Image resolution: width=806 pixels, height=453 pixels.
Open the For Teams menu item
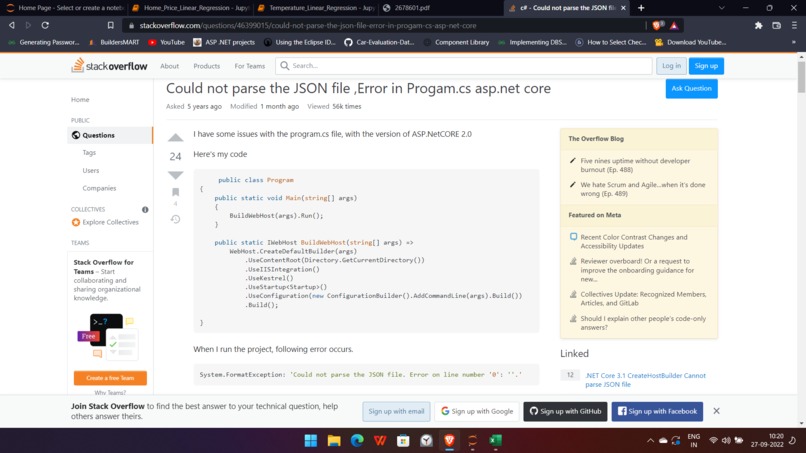[x=250, y=66]
